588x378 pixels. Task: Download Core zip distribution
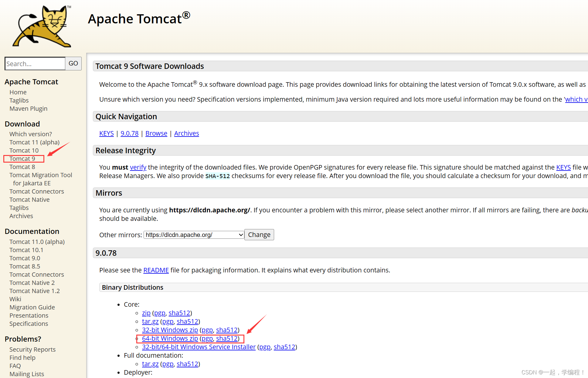[146, 313]
